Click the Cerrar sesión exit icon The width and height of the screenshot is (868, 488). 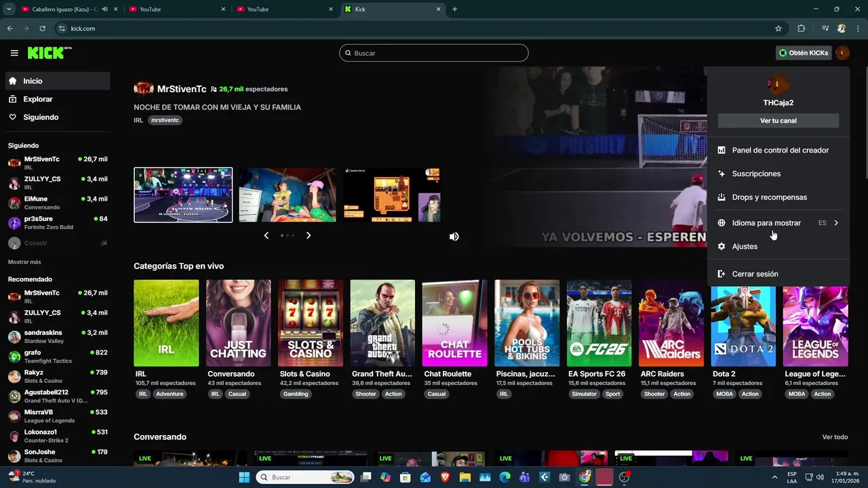[x=722, y=274]
